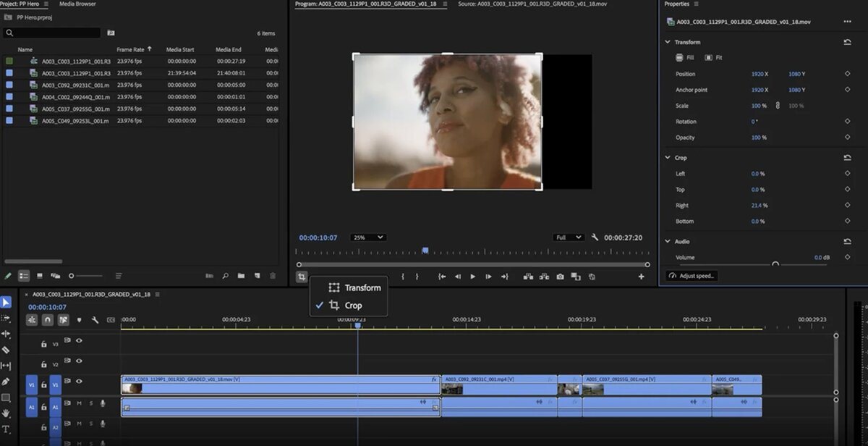The height and width of the screenshot is (446, 868).
Task: Click Go to Out point button
Action: tap(505, 277)
